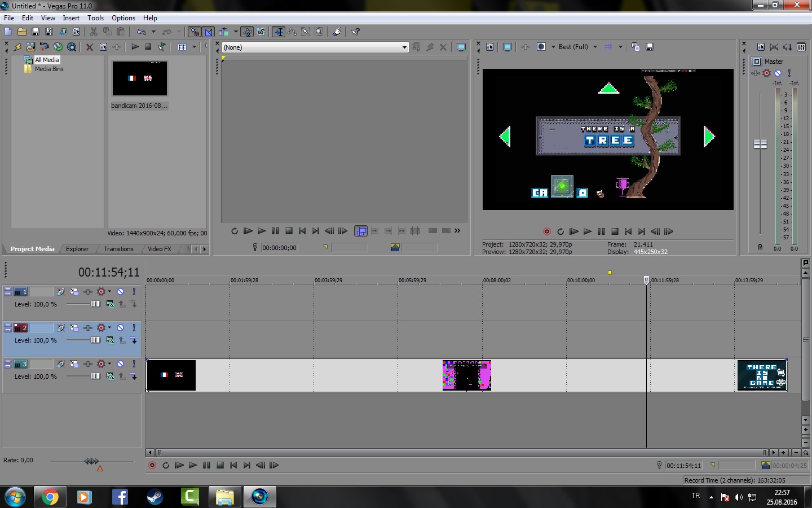Select All Media in the media tree
The image size is (812, 508).
pyautogui.click(x=47, y=60)
